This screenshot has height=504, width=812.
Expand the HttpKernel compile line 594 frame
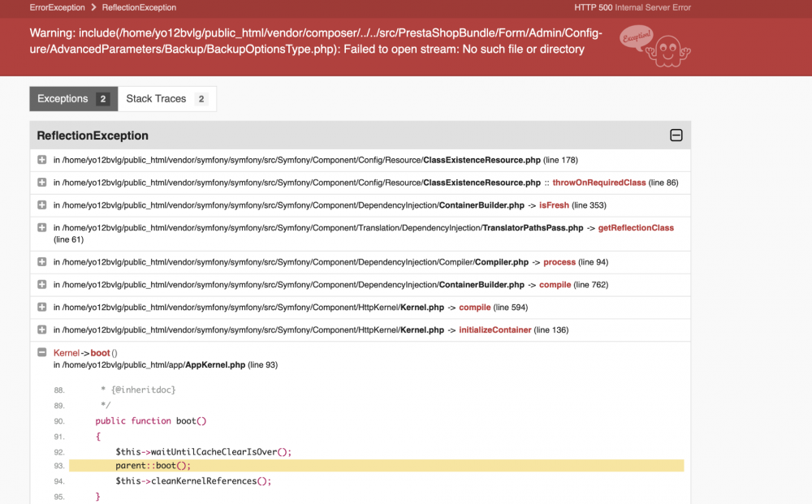[x=41, y=307]
